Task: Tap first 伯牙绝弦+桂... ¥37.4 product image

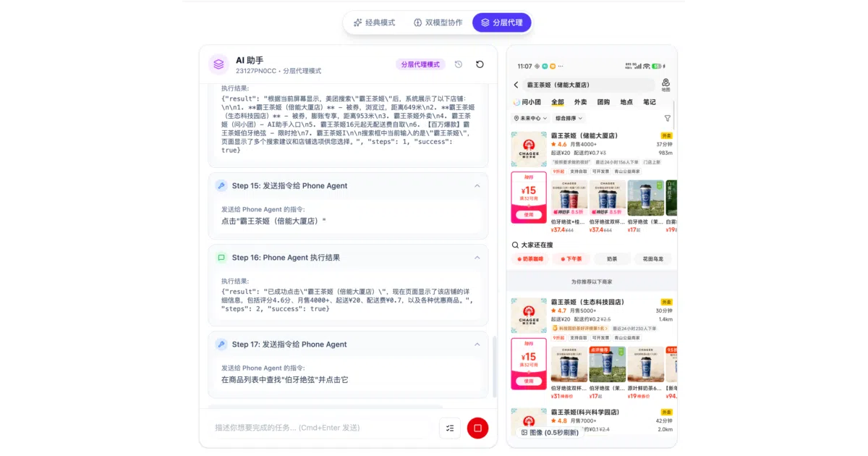Action: 569,198
